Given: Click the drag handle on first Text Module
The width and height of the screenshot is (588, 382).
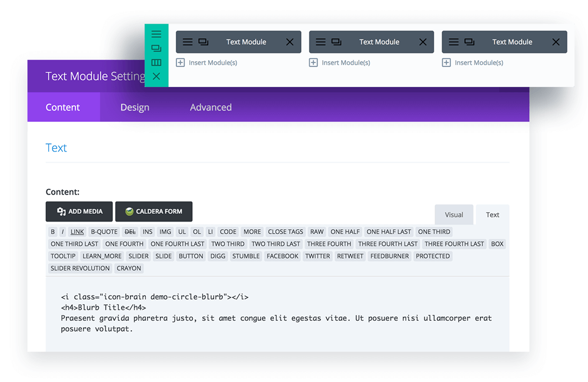Looking at the screenshot, I should pyautogui.click(x=188, y=42).
